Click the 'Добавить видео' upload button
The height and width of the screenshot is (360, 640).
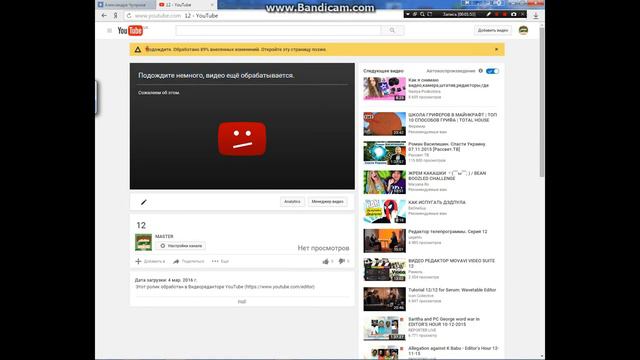(x=493, y=30)
